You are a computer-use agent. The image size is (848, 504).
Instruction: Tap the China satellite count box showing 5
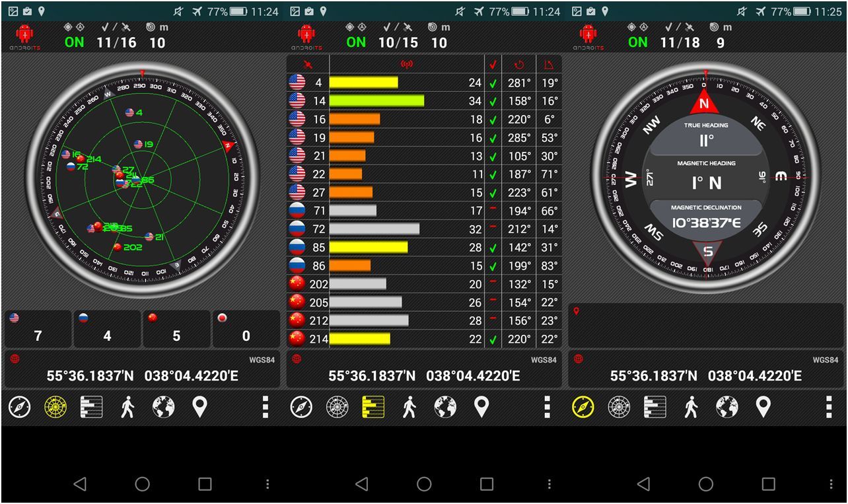pos(176,329)
